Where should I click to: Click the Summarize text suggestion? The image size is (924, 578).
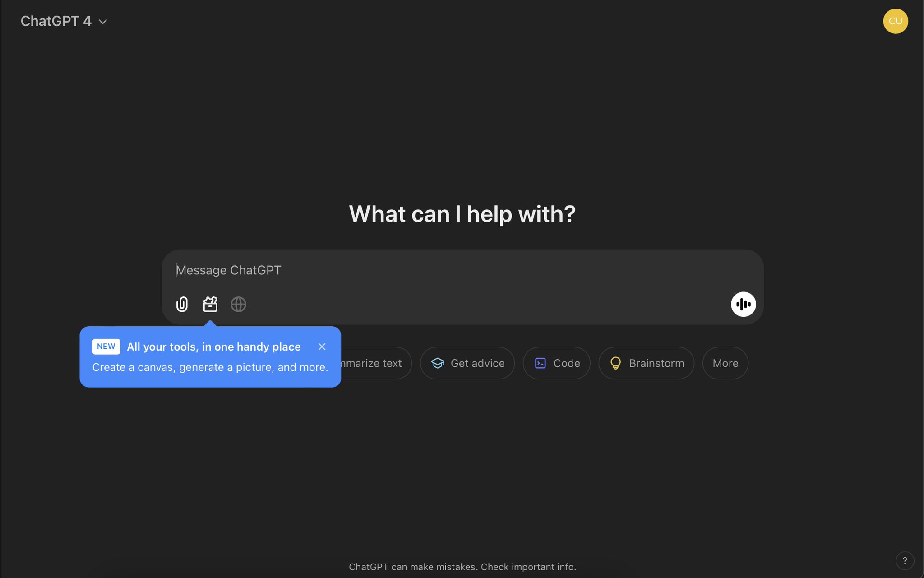(x=375, y=363)
